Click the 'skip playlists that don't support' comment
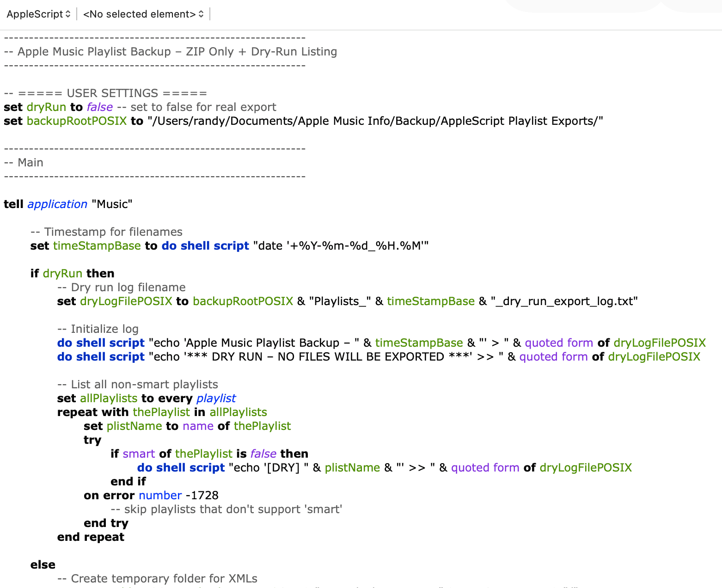 tap(226, 509)
